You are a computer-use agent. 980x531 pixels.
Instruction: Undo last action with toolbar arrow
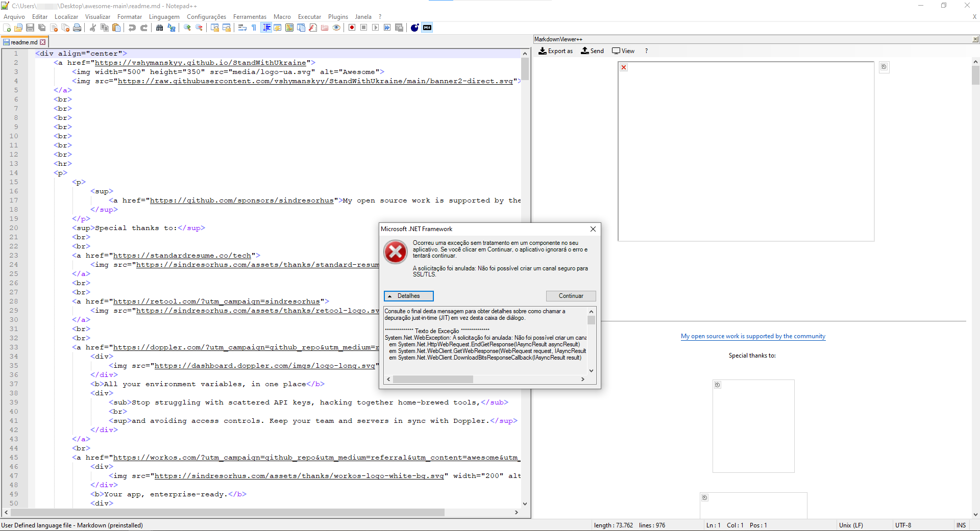[132, 28]
